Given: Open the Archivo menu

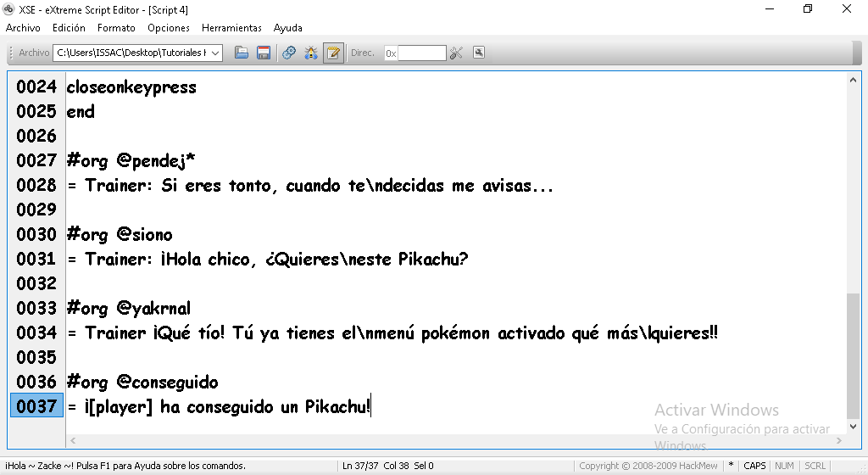Looking at the screenshot, I should 23,28.
